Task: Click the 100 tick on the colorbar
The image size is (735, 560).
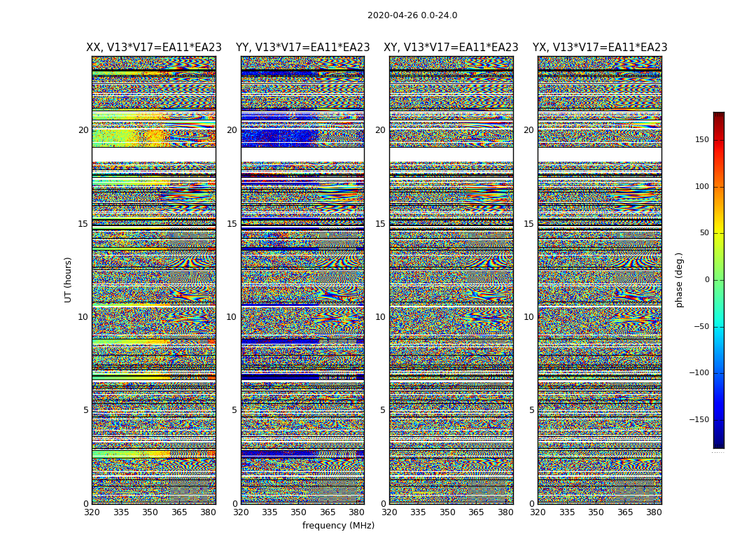Action: [702, 186]
